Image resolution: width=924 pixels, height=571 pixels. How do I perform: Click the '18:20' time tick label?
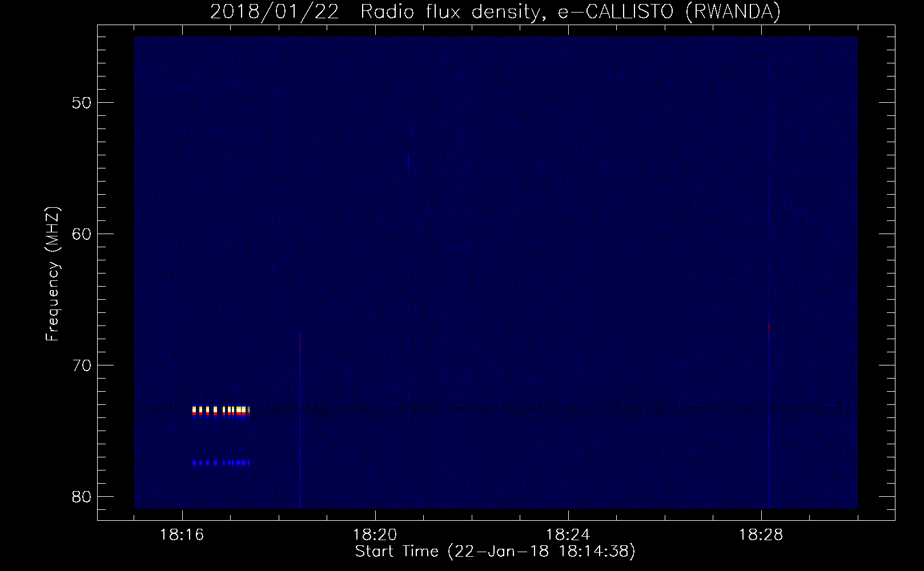coord(375,535)
